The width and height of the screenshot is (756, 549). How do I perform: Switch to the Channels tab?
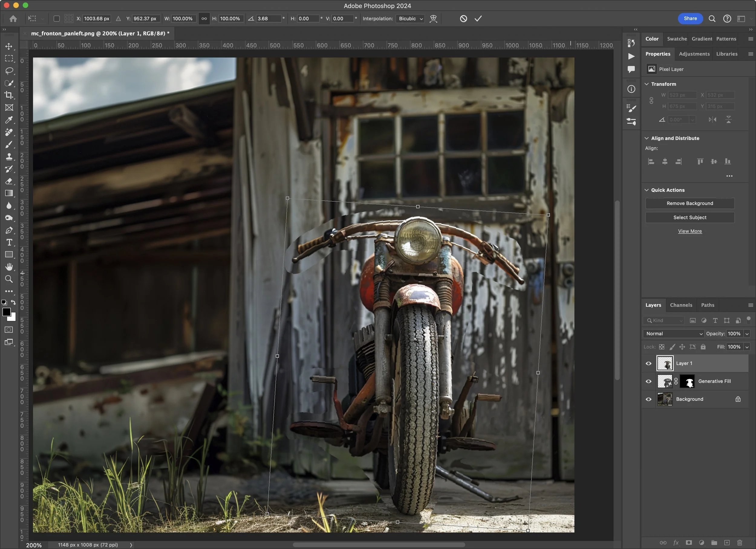tap(681, 305)
